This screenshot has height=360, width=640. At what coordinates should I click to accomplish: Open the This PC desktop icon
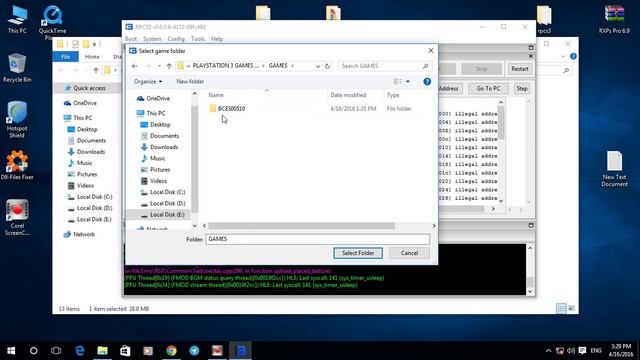[17, 19]
